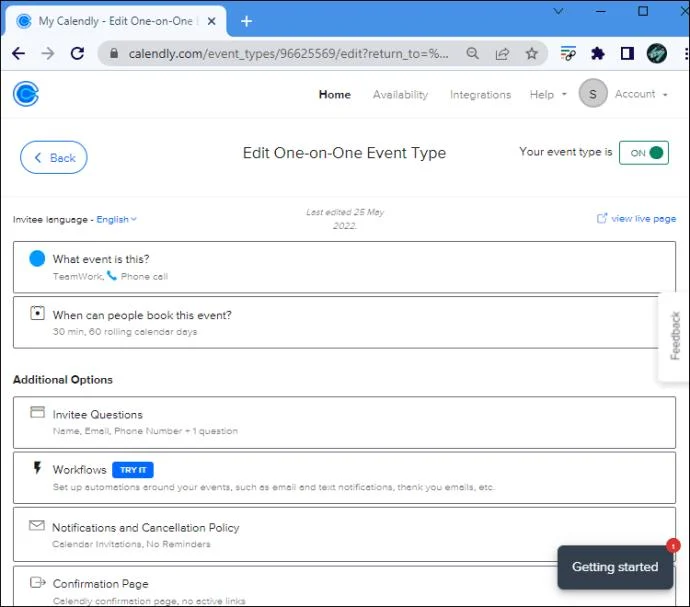The image size is (690, 607).
Task: Click the phone icon next to Phone call
Action: pyautogui.click(x=112, y=276)
